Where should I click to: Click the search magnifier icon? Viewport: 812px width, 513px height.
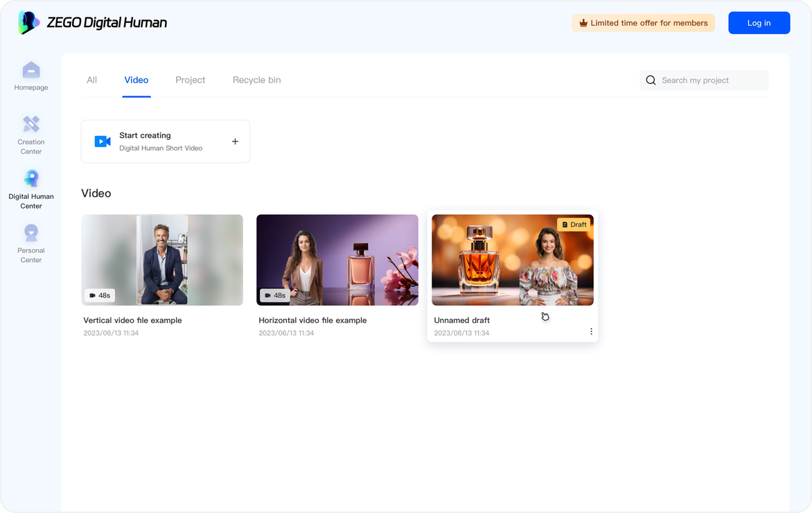tap(651, 80)
